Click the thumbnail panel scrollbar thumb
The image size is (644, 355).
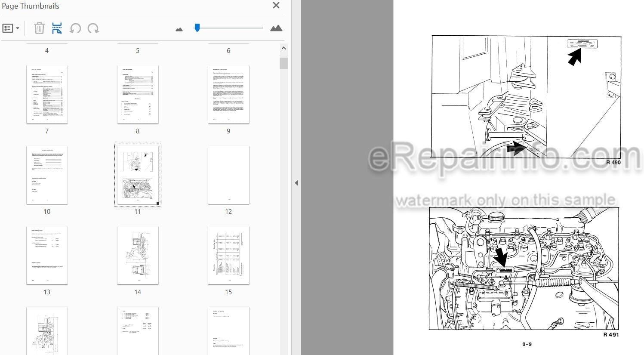tap(283, 63)
